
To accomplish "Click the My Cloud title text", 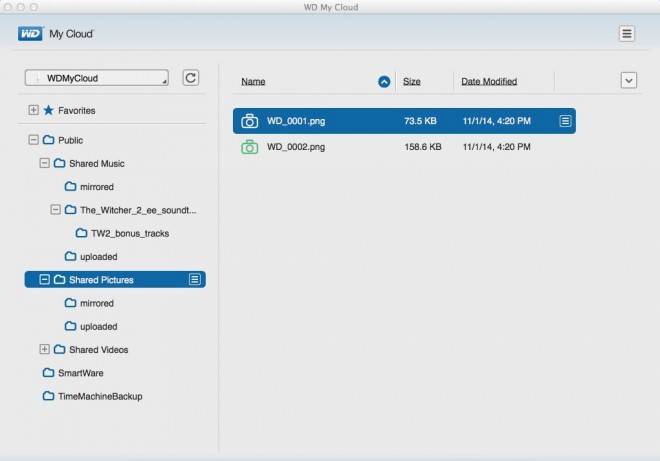I will coord(71,34).
